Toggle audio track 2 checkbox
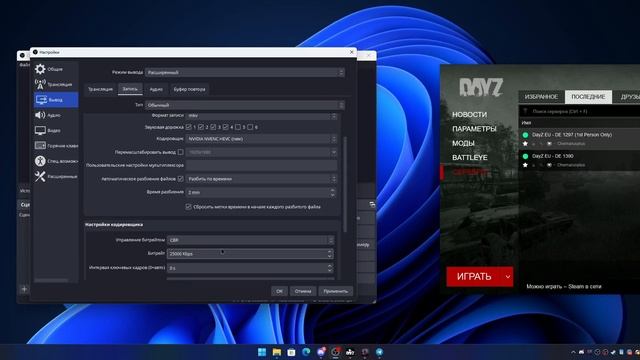 (x=201, y=127)
